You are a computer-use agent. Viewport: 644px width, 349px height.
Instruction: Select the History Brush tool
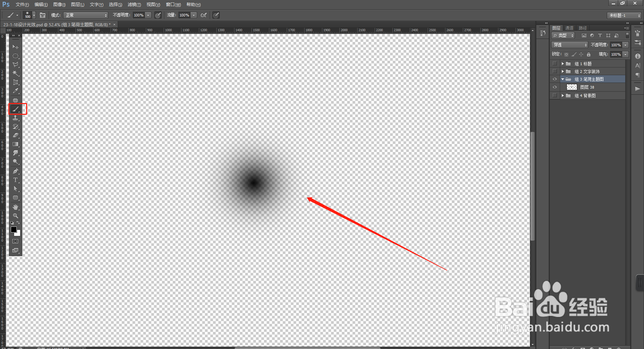coord(15,127)
